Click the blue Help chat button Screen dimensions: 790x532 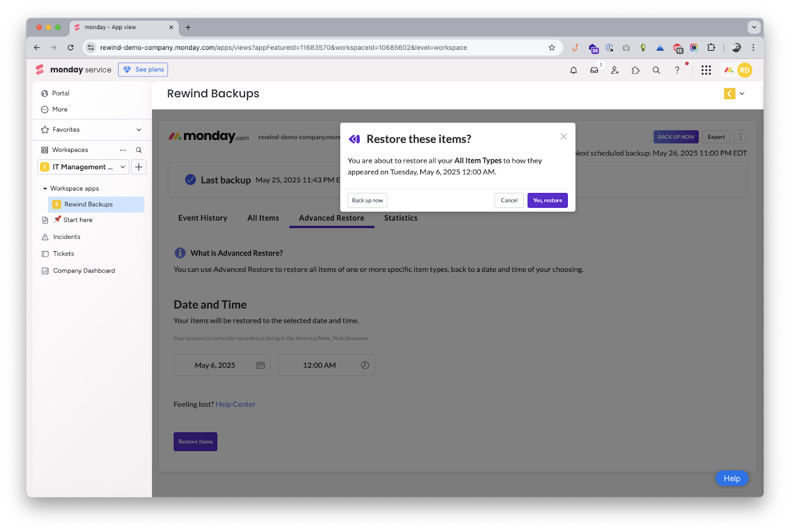[x=732, y=478]
